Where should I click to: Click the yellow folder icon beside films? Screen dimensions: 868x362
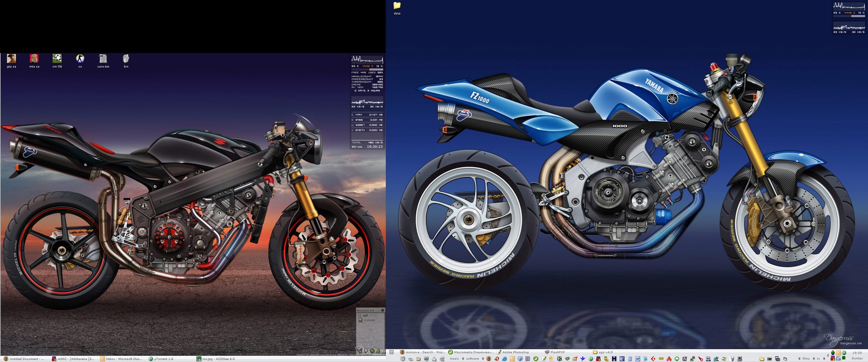(762, 359)
